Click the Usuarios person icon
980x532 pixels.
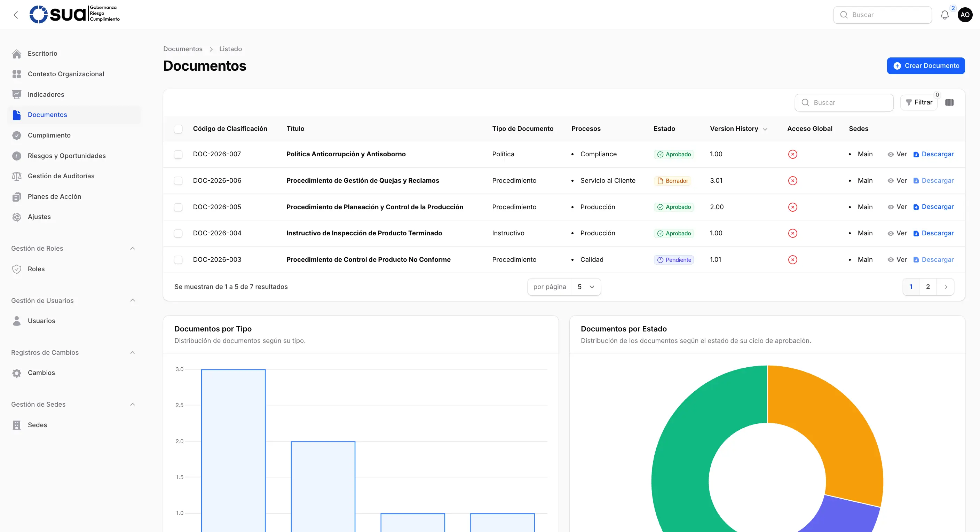(x=16, y=321)
